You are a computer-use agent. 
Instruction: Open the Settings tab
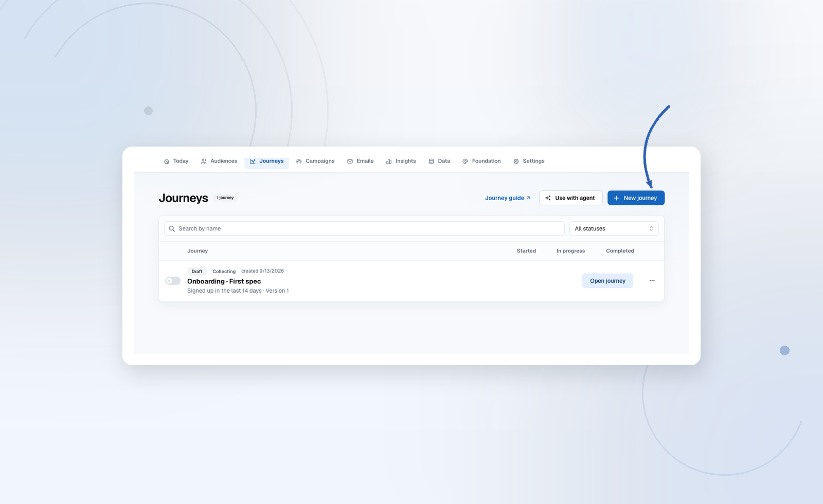(x=529, y=161)
